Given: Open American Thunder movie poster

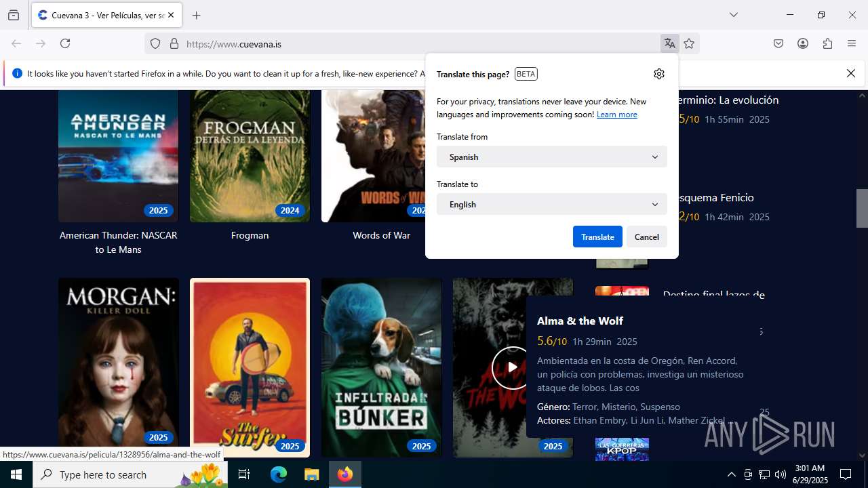Looking at the screenshot, I should [118, 157].
